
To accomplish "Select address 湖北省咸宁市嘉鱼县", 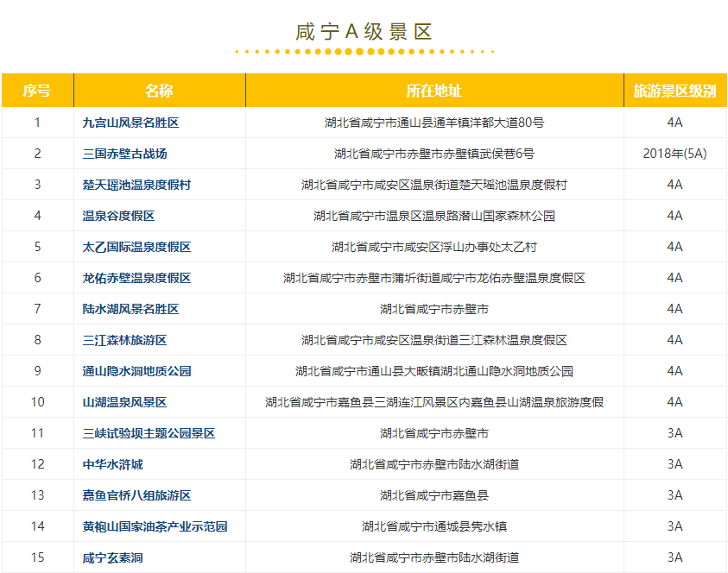I will click(434, 495).
